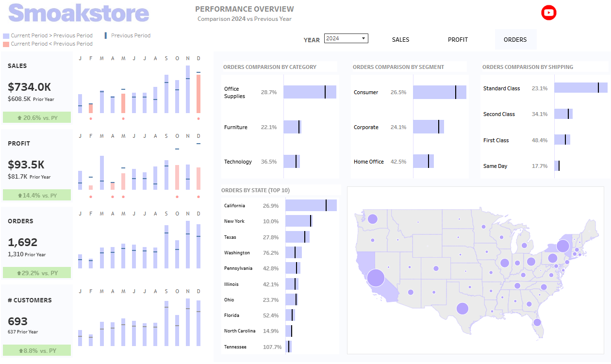Switch to the PROFIT tab
The image size is (611, 364).
point(458,40)
